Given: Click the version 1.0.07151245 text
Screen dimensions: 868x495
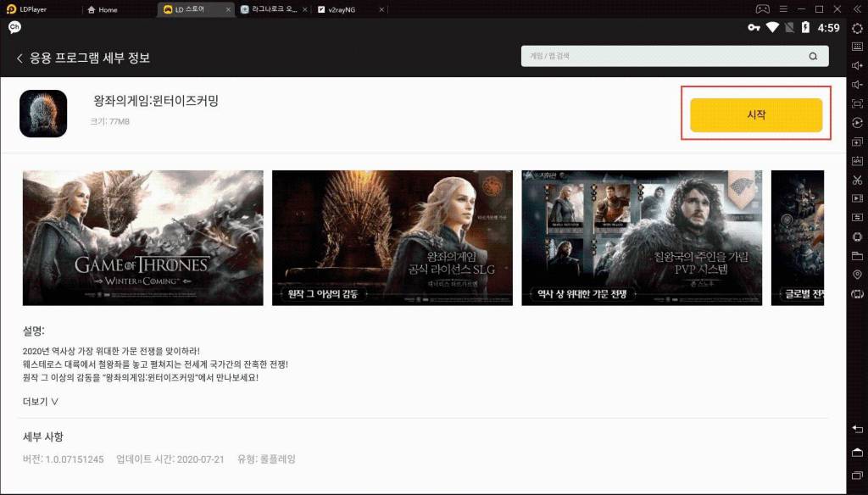Looking at the screenshot, I should tap(63, 459).
